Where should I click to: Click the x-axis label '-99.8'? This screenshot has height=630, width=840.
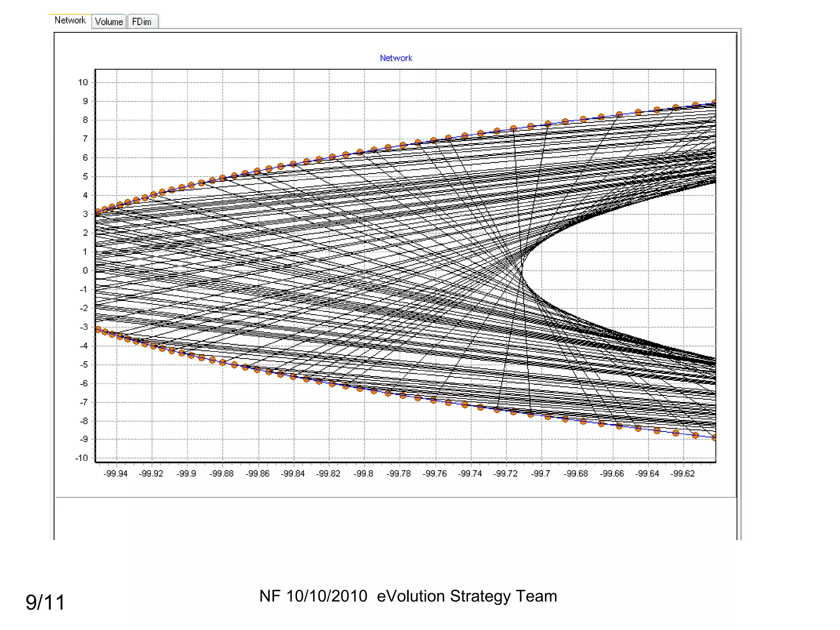click(363, 474)
